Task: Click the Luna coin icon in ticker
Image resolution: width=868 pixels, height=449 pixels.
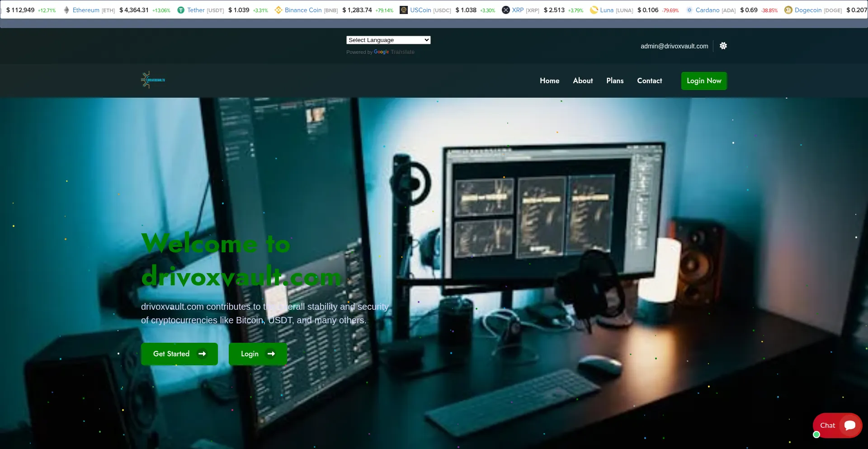Action: (x=594, y=10)
